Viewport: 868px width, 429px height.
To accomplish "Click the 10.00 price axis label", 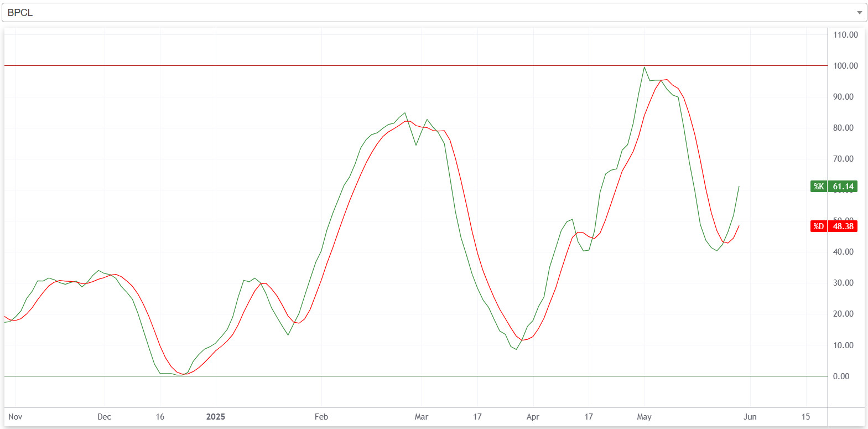I will click(843, 345).
